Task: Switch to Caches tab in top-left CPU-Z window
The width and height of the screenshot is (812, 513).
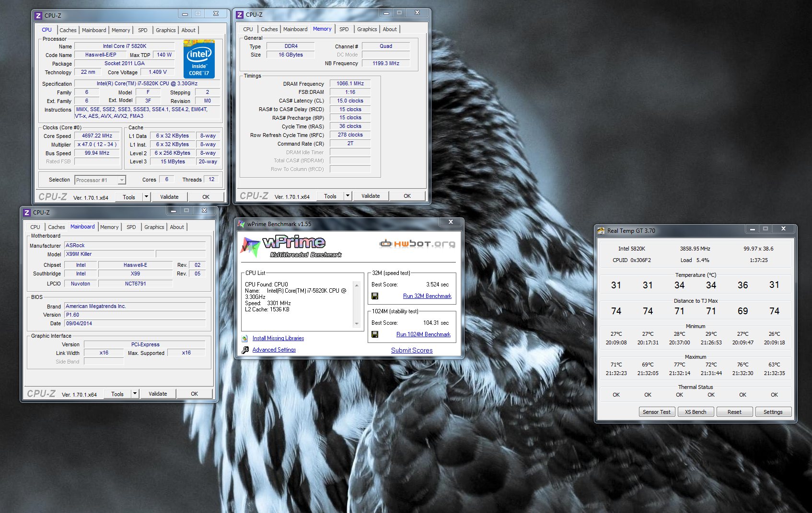Action: pos(68,30)
